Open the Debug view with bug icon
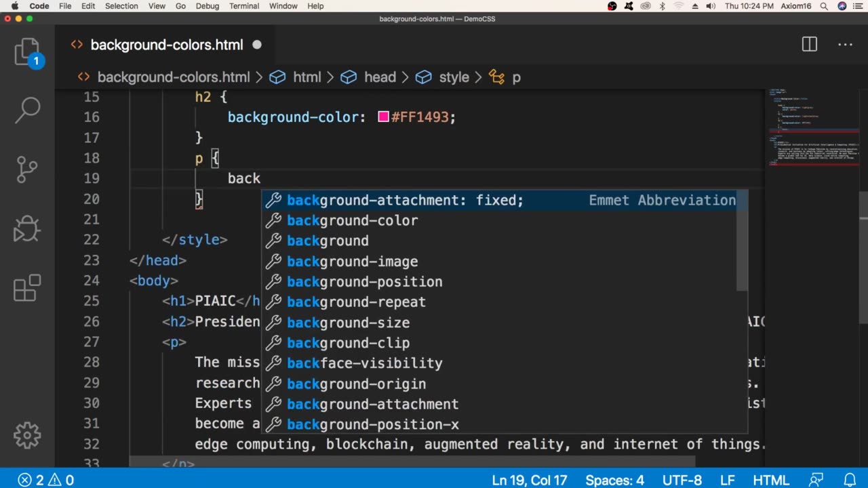 pos(28,229)
